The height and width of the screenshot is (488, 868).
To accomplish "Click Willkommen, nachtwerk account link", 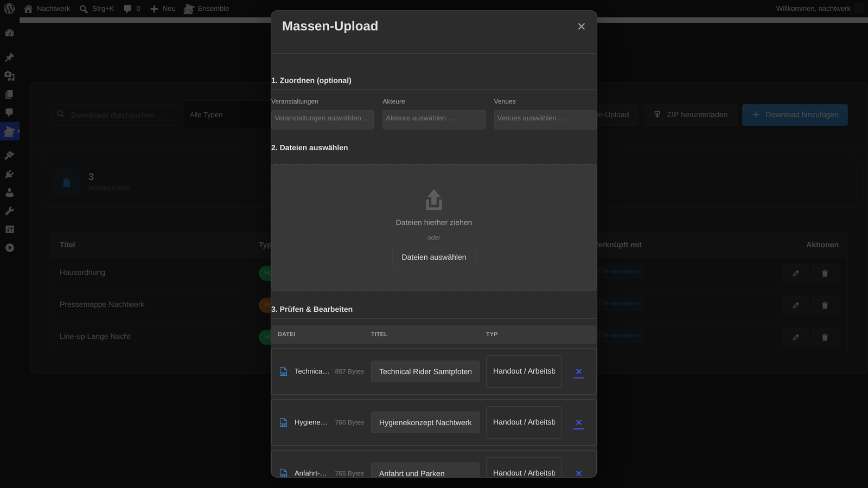I will 819,9.
